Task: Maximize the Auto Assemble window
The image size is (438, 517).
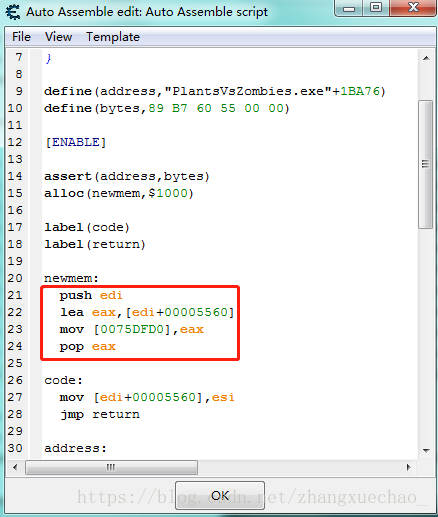Action: point(376,7)
